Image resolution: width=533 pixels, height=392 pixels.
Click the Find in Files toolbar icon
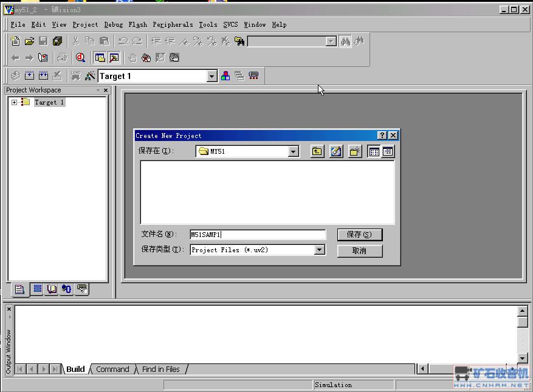[x=239, y=41]
